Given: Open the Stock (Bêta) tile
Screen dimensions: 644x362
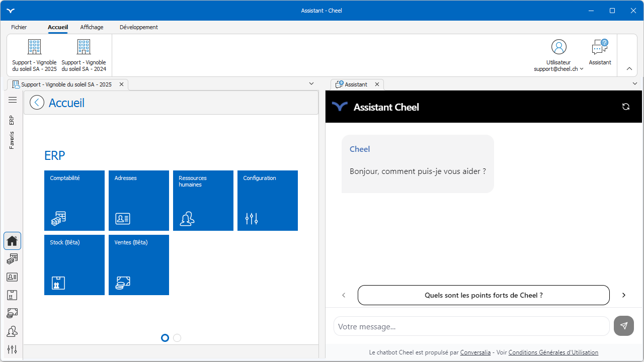Looking at the screenshot, I should (74, 265).
